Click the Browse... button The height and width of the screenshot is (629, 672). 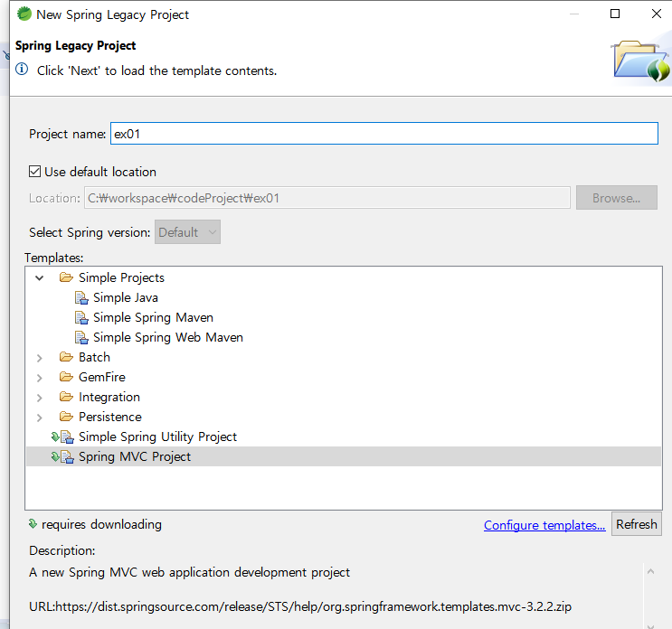[616, 198]
